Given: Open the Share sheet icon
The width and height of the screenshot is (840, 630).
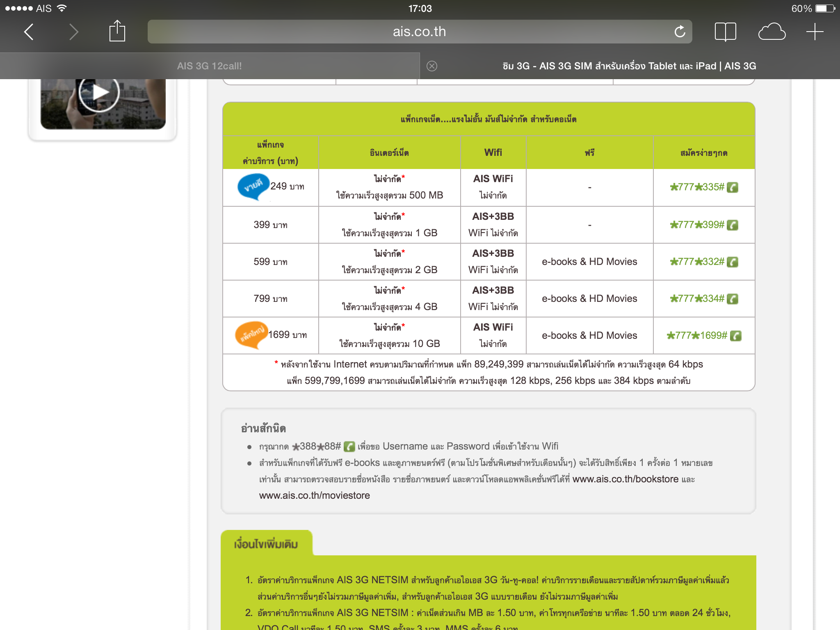Looking at the screenshot, I should (117, 31).
